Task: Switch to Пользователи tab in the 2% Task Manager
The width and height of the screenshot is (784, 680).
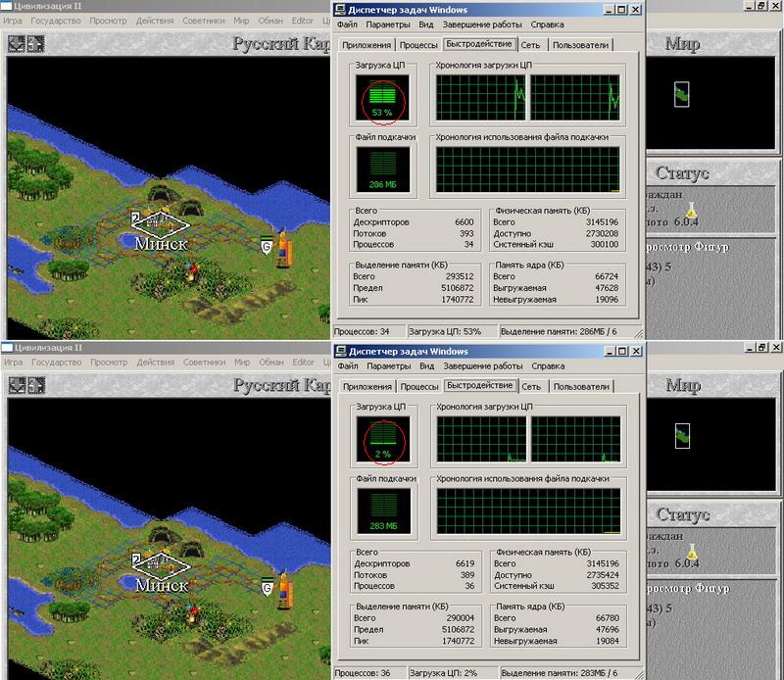Action: pyautogui.click(x=581, y=386)
